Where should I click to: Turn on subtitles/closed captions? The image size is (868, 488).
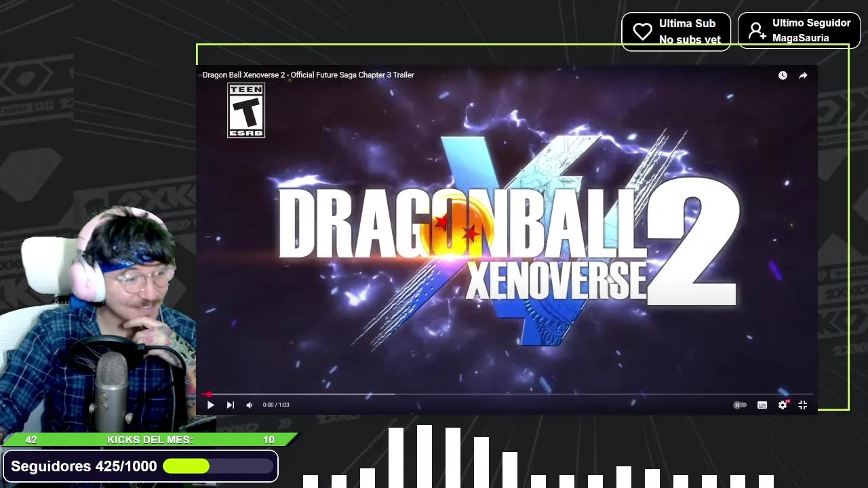click(762, 405)
